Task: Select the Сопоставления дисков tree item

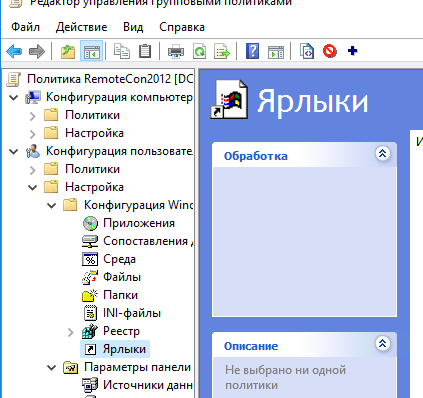Action: coord(148,241)
